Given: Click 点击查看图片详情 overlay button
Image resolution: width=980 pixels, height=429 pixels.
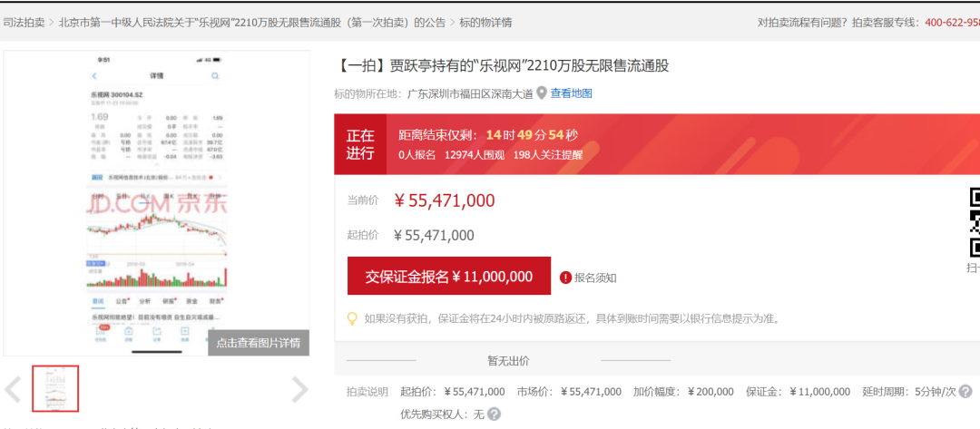Looking at the screenshot, I should [x=258, y=343].
